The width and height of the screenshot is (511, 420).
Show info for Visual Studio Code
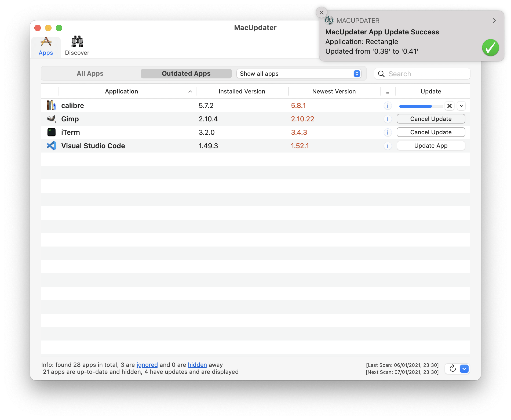point(388,146)
